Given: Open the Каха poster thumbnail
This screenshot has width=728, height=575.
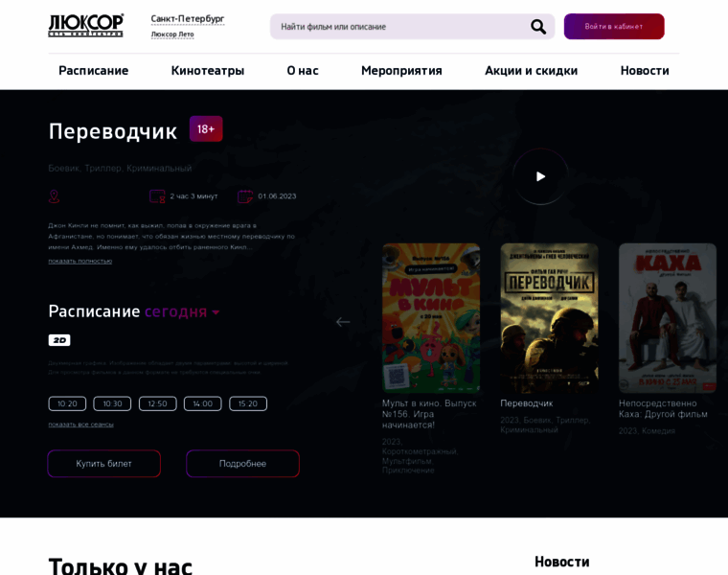Looking at the screenshot, I should point(668,318).
